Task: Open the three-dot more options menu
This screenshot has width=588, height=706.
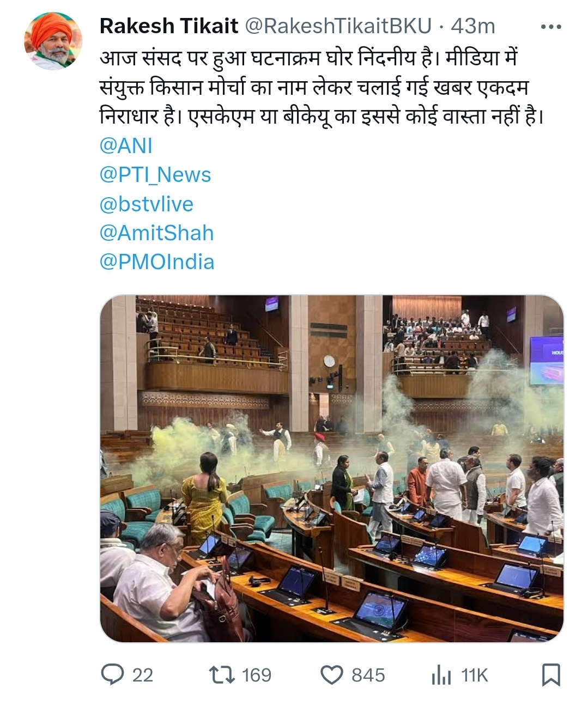Action: tap(550, 26)
